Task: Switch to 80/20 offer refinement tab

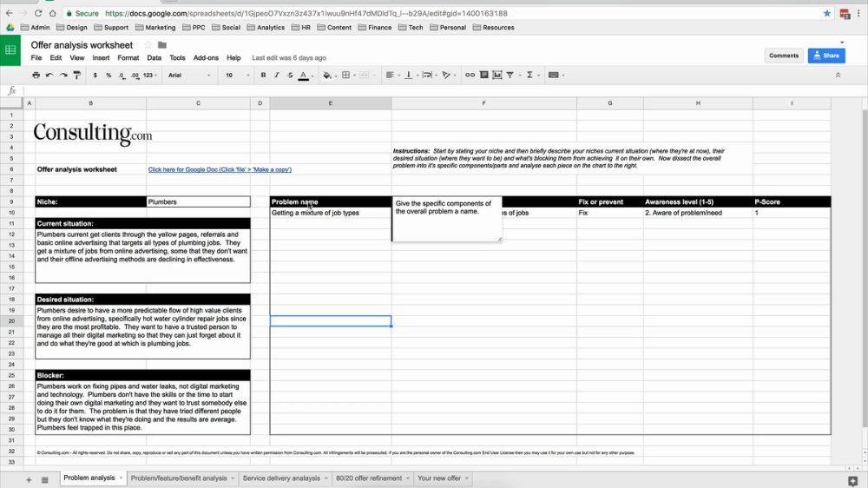Action: coord(369,478)
